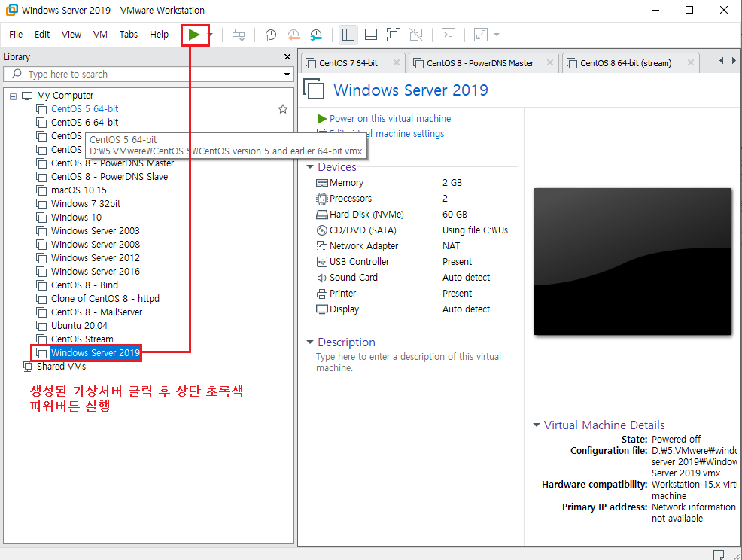Close the CentOS 8 64-bit (stream) tab
Image resolution: width=742 pixels, height=560 pixels.
click(x=691, y=62)
